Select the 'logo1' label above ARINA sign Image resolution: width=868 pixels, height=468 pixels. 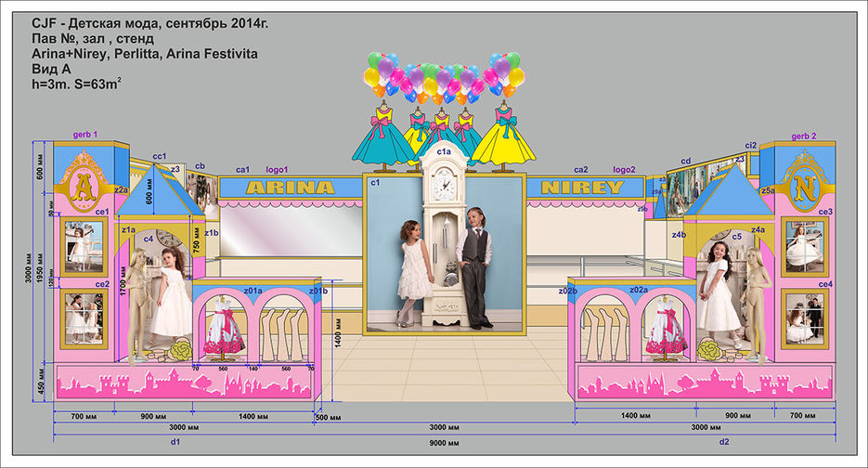[277, 170]
